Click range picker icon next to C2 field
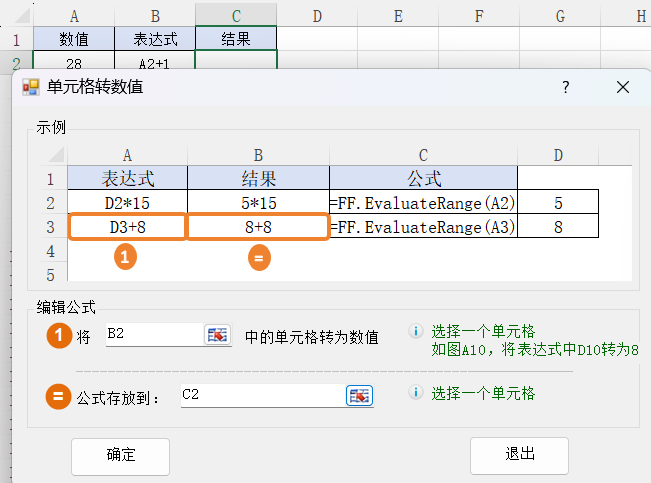 [x=359, y=395]
